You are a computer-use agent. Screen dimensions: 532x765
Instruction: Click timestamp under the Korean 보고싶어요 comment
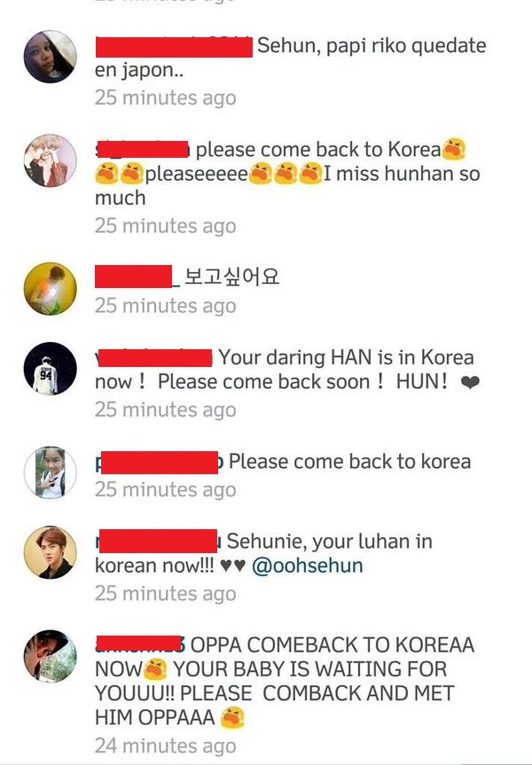166,306
